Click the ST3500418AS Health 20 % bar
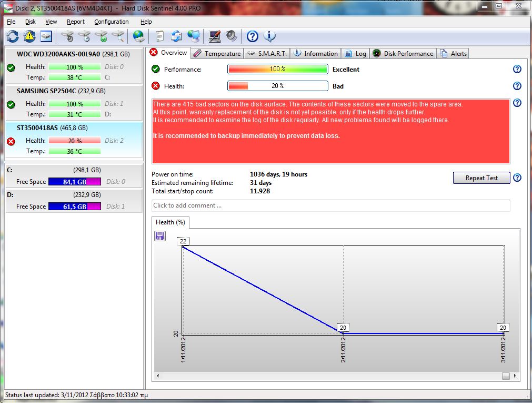Screen dimensions: 532x403 point(75,141)
